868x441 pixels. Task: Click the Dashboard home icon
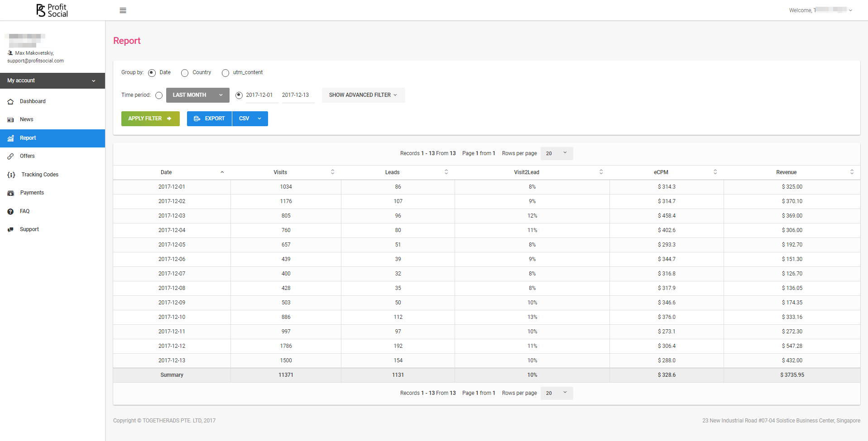[x=11, y=102]
